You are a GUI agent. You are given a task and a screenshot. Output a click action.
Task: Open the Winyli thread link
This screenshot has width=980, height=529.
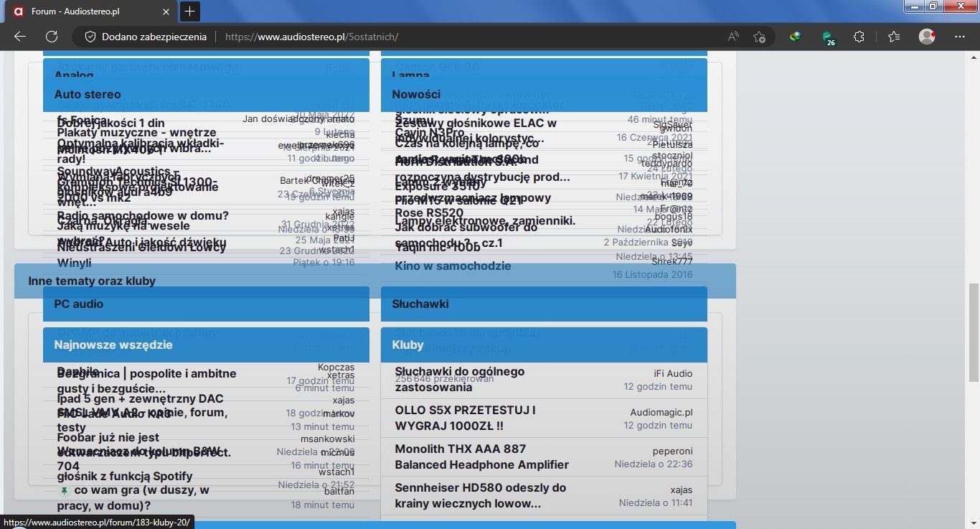click(74, 263)
